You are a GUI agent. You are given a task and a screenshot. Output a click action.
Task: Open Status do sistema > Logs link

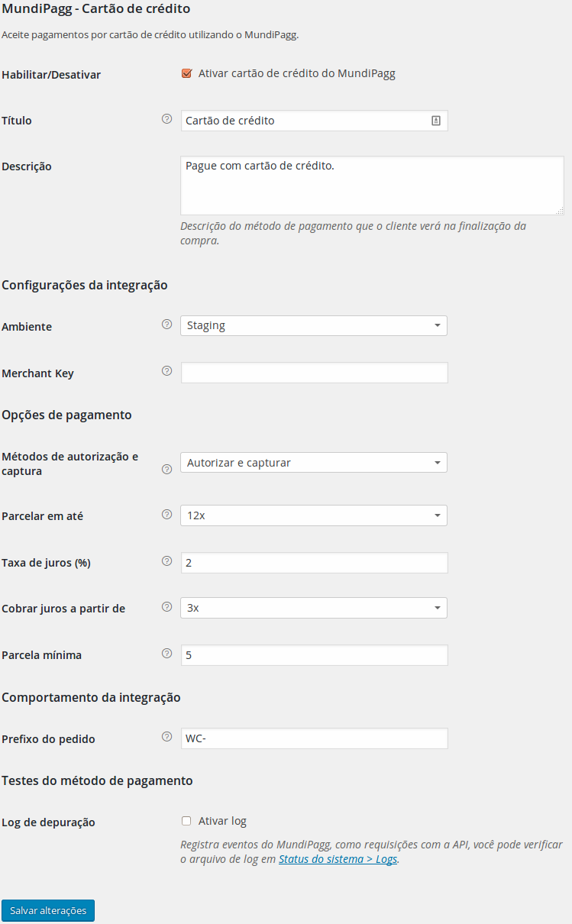(x=338, y=859)
